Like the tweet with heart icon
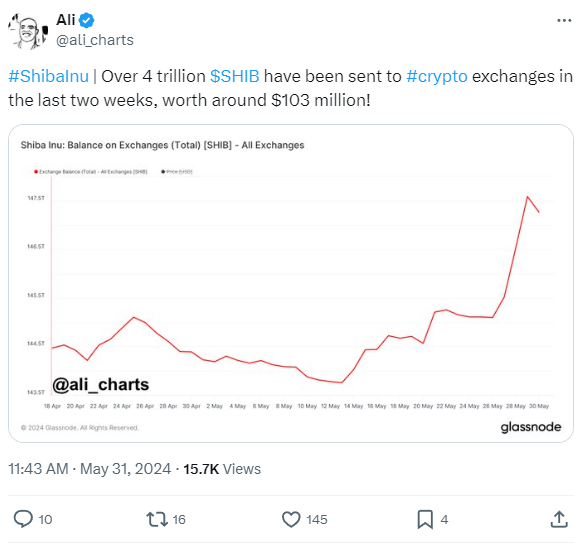The height and width of the screenshot is (545, 587). 291,519
